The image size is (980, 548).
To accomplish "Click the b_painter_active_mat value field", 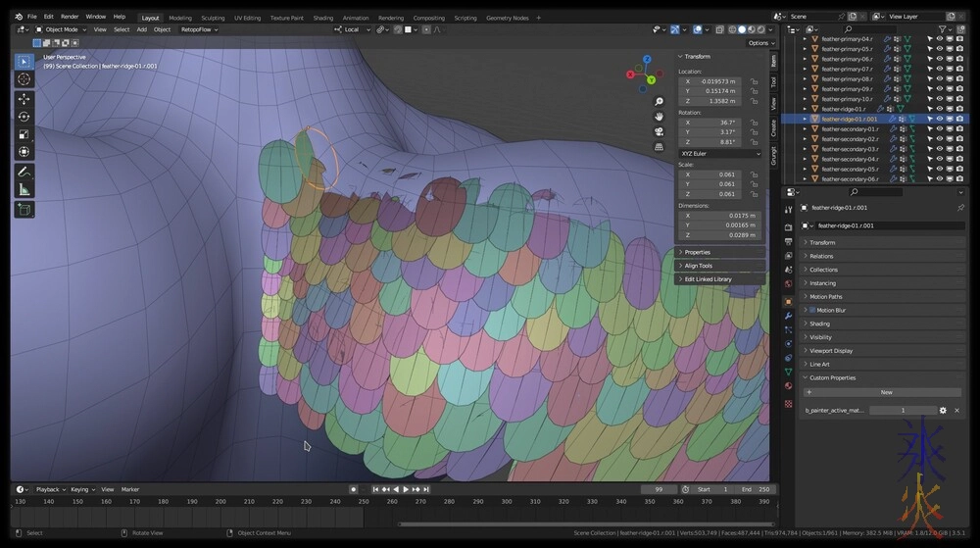I will [902, 410].
